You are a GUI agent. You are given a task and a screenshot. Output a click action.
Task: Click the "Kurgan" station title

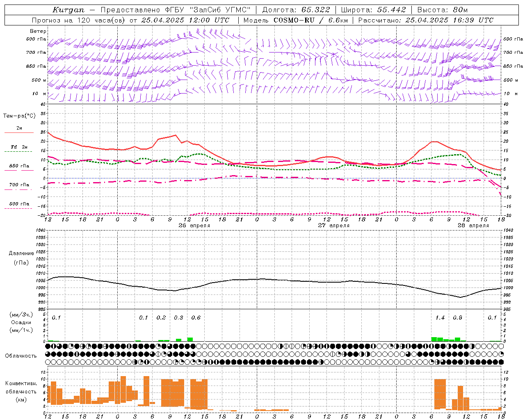(x=68, y=10)
